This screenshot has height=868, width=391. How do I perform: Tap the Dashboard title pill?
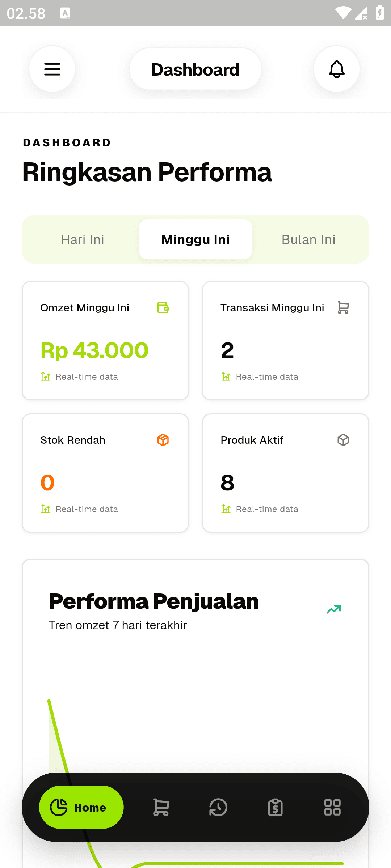click(x=195, y=69)
